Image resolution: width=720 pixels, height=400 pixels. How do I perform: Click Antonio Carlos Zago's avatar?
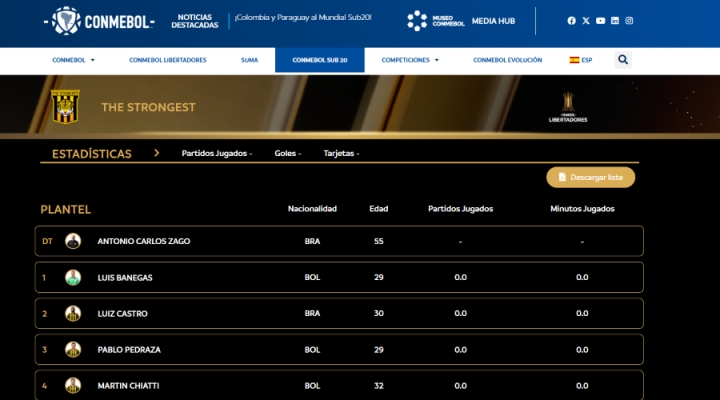[x=73, y=241]
